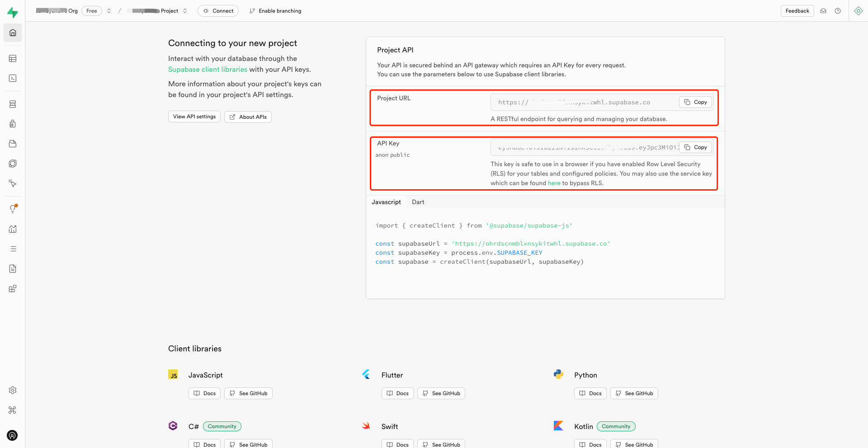Open Flutter See GitHub
The image size is (868, 448).
(x=441, y=393)
